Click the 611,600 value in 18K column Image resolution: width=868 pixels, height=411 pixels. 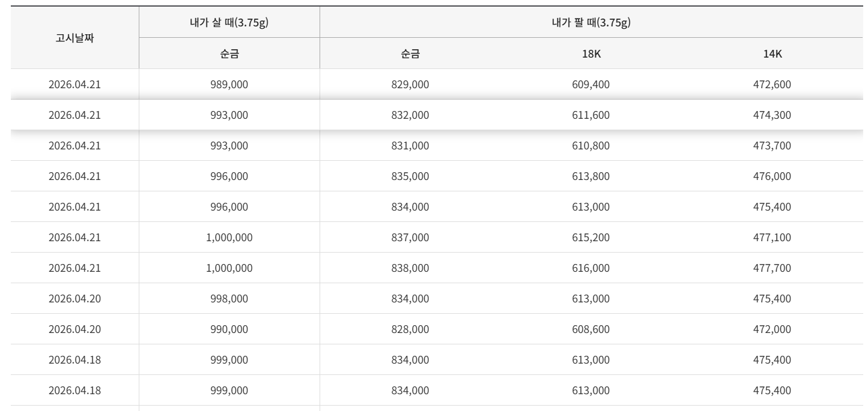click(591, 115)
